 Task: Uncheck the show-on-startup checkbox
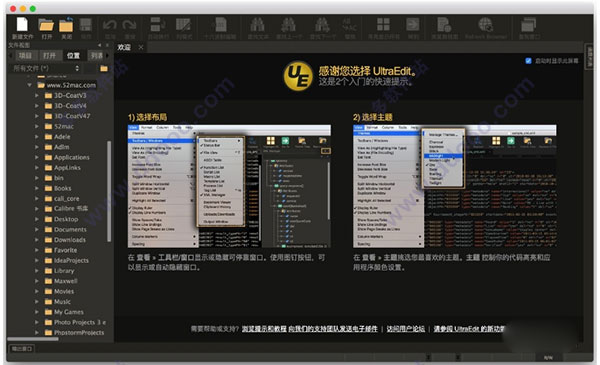tap(528, 61)
